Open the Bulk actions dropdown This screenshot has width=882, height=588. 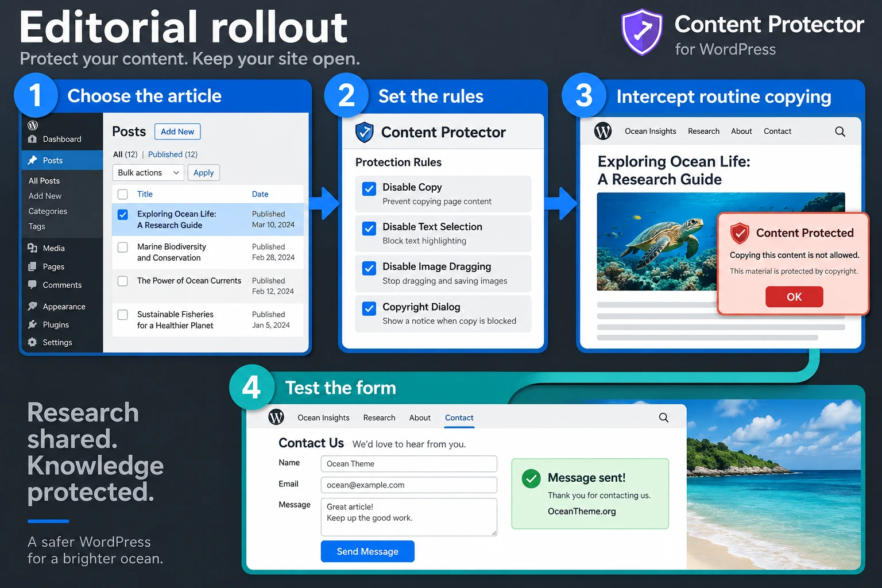[x=148, y=173]
